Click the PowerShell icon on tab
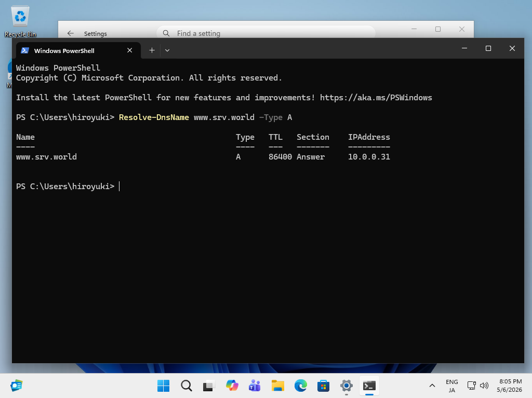532x398 pixels. (25, 50)
